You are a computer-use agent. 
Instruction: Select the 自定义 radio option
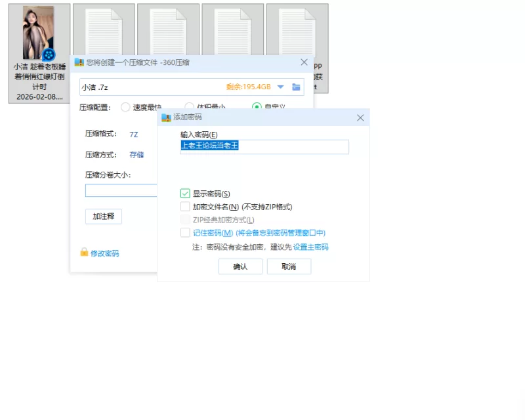pyautogui.click(x=257, y=106)
